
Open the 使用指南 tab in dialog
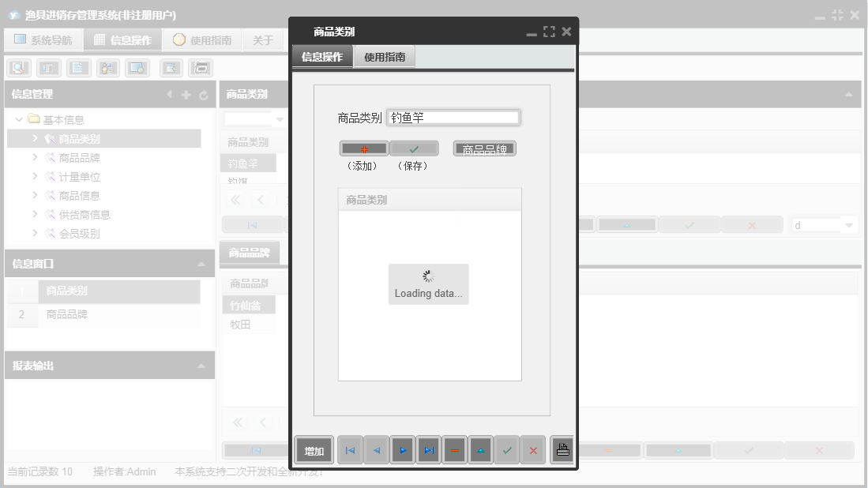pos(385,57)
